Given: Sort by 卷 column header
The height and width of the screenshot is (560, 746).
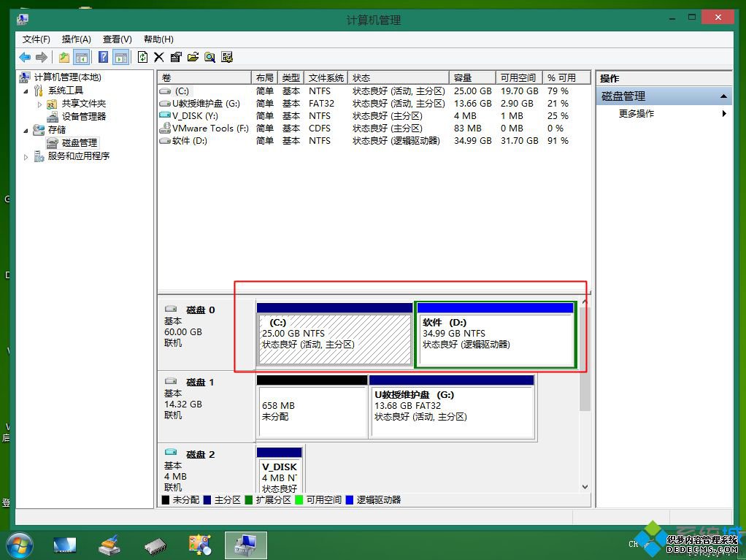Looking at the screenshot, I should point(204,77).
